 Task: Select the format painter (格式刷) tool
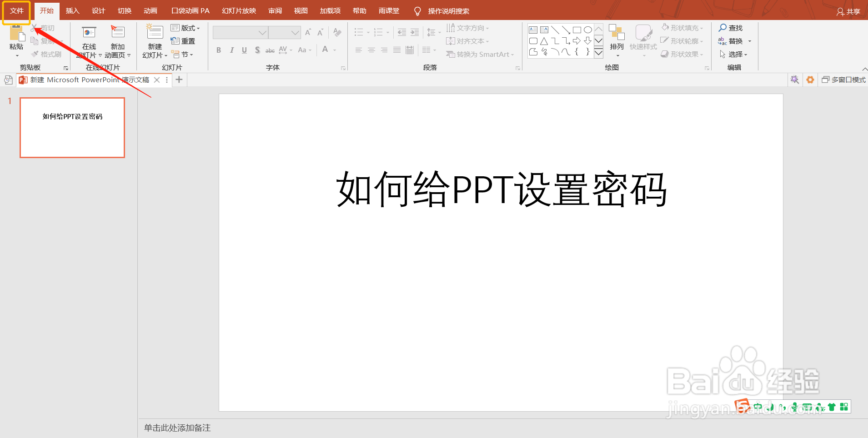[x=47, y=54]
